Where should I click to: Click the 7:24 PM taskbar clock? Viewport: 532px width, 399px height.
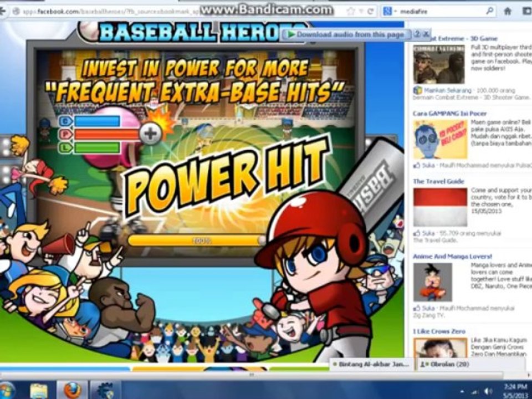coord(515,387)
